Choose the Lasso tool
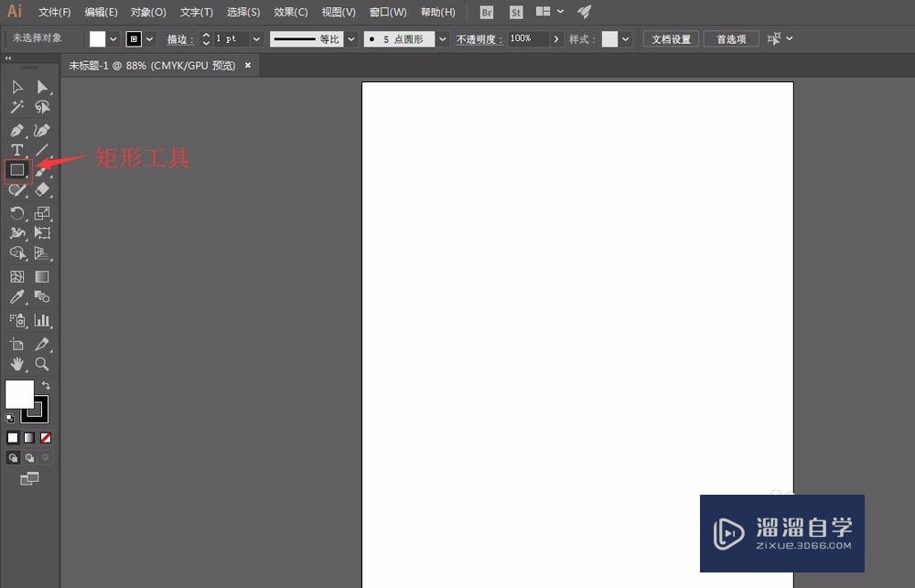915x588 pixels. coord(42,107)
